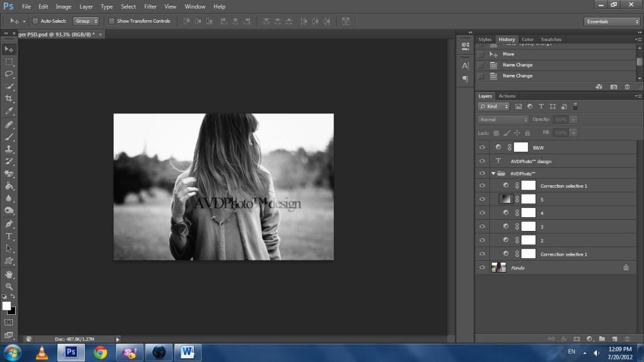Select the Zoom tool

(9, 286)
